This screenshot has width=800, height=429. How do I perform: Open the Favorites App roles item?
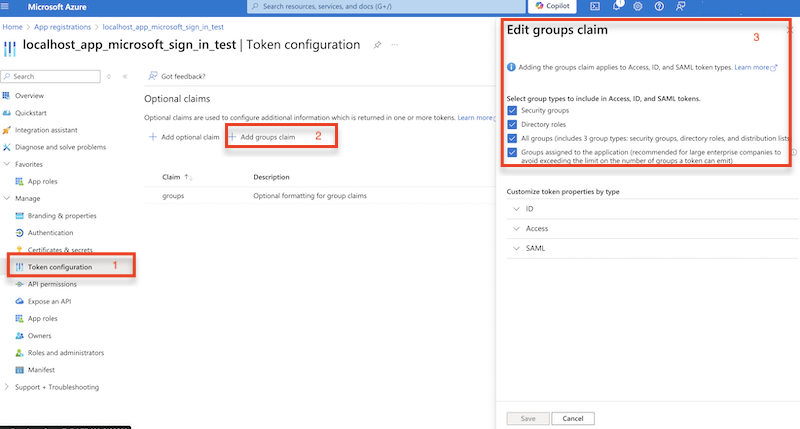(42, 181)
